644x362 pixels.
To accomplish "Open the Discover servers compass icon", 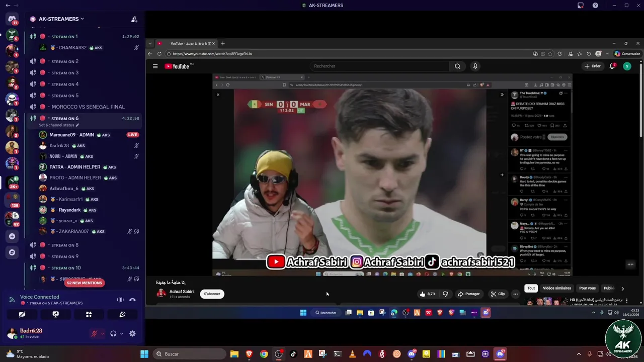I will click(x=12, y=252).
